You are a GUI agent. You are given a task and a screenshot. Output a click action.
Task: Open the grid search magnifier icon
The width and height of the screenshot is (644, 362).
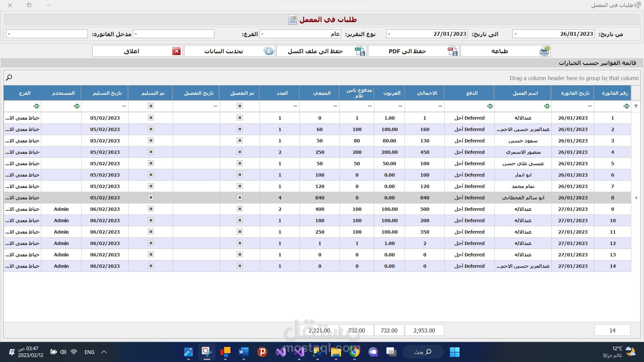9,78
